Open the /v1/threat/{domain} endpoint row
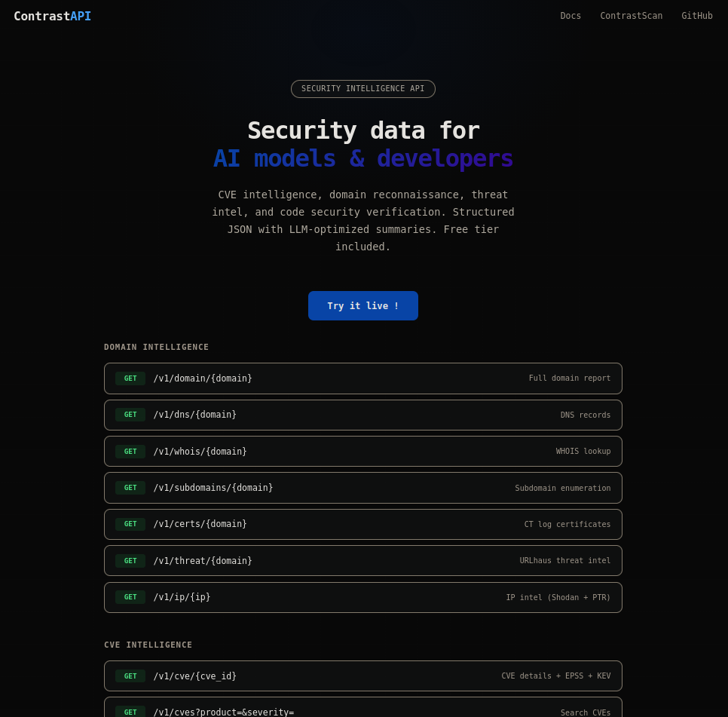 pyautogui.click(x=363, y=560)
